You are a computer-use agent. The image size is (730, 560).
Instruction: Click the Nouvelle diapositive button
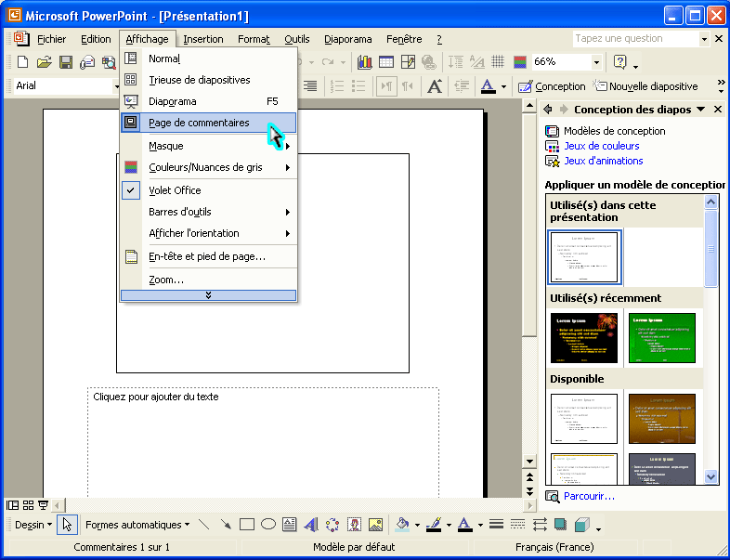[x=645, y=86]
